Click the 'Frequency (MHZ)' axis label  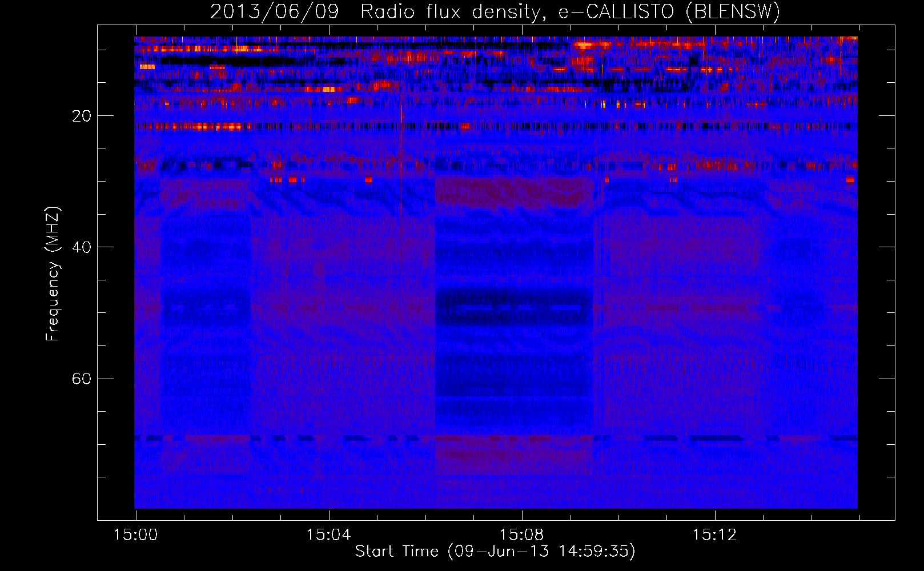point(53,274)
